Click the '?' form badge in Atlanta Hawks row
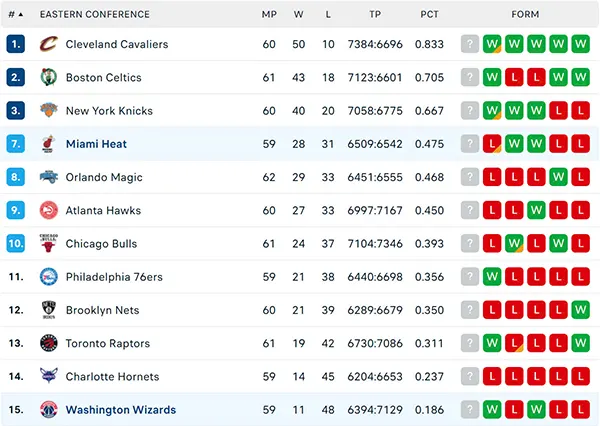 470,210
